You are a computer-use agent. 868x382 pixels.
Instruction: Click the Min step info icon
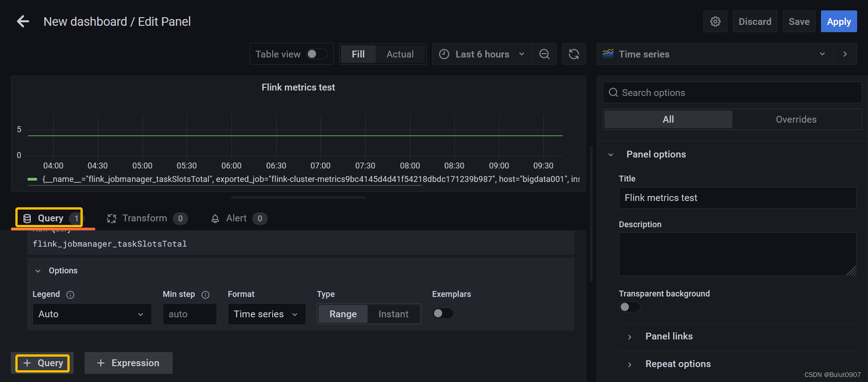click(x=205, y=295)
